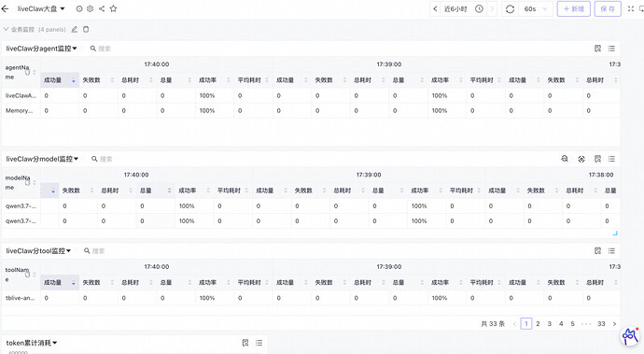The image size is (644, 354).
Task: Grab the blue resize corner of model监控 panel
Action: [x=615, y=234]
